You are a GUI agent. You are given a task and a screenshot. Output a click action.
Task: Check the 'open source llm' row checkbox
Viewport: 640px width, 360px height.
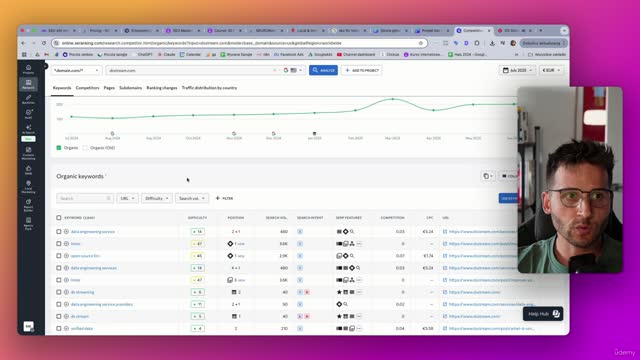59,256
